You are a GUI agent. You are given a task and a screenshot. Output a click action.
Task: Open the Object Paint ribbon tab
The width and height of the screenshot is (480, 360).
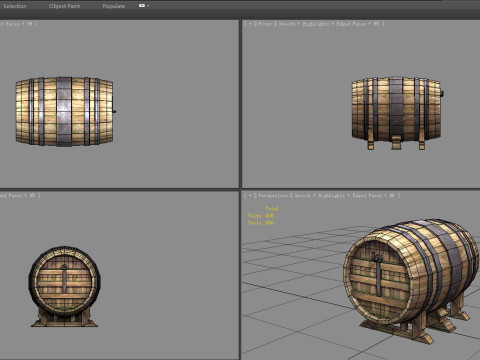pyautogui.click(x=64, y=6)
